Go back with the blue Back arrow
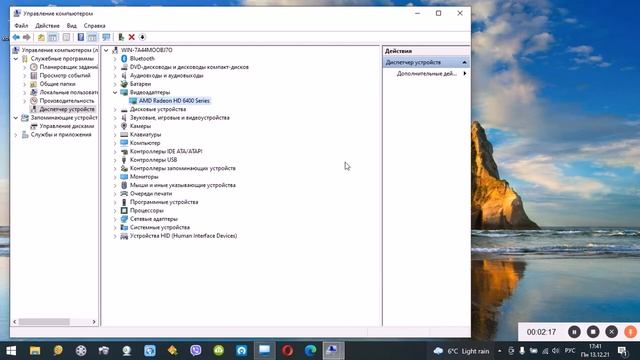The width and height of the screenshot is (640, 360). click(x=16, y=38)
